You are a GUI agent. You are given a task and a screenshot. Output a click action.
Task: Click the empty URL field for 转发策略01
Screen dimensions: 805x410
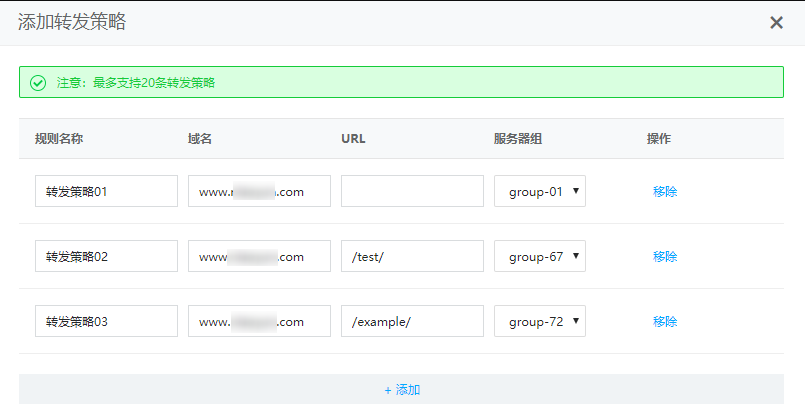click(x=412, y=191)
